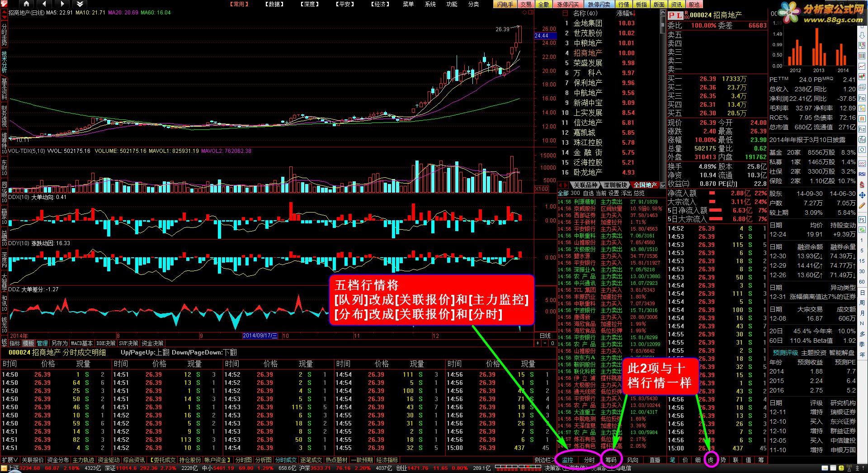Sort by the 涨幅% column header
Viewport: 868px width, 473px height.
(x=626, y=13)
